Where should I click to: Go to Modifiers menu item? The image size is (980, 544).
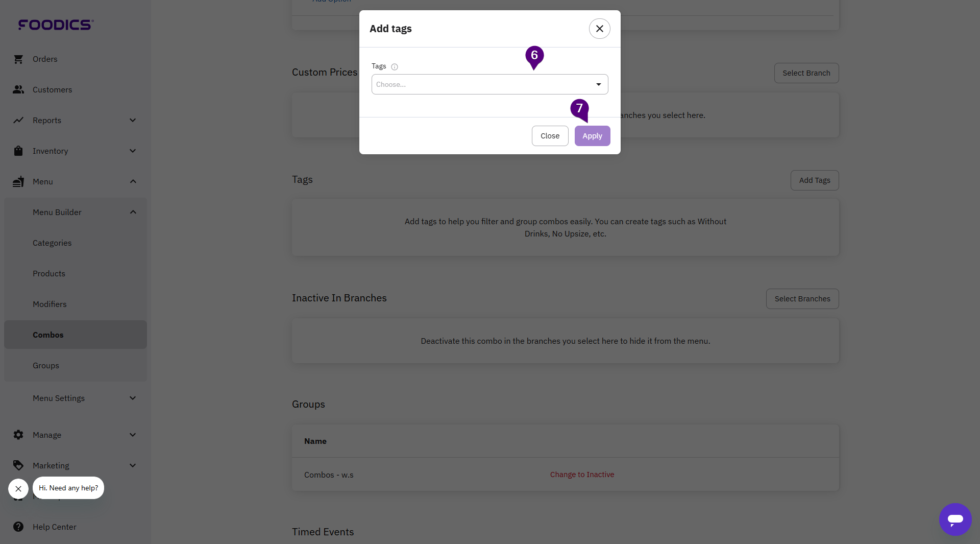point(50,304)
